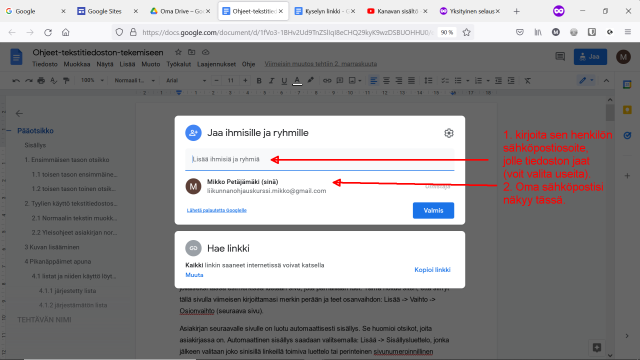Open the bulleted list dropdown arrow
640x360 pixels.
point(468,81)
